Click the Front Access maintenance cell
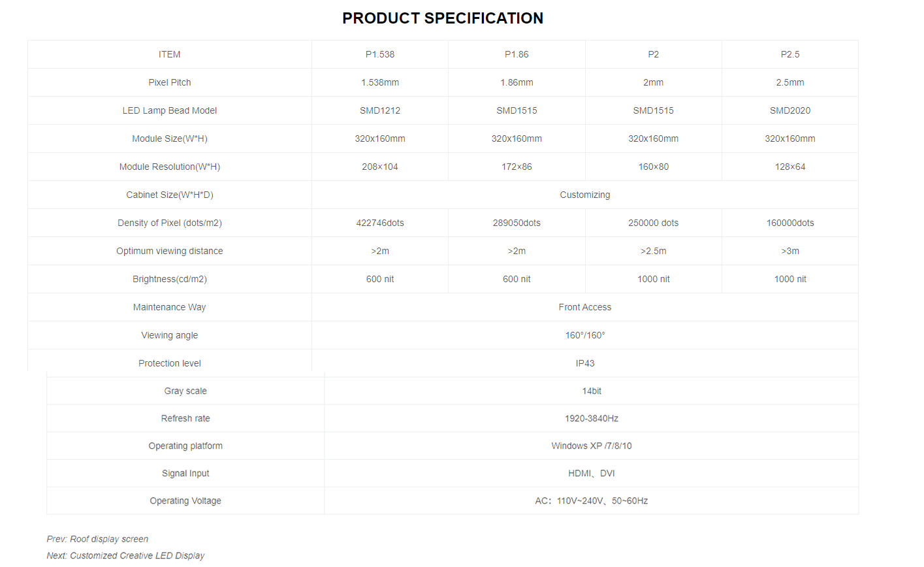 tap(585, 307)
